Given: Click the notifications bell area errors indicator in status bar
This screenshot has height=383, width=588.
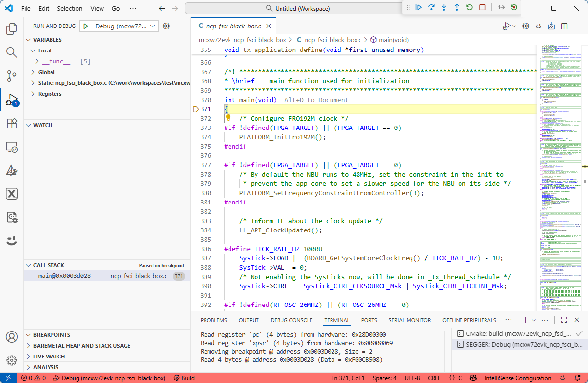Looking at the screenshot, I should (32, 378).
